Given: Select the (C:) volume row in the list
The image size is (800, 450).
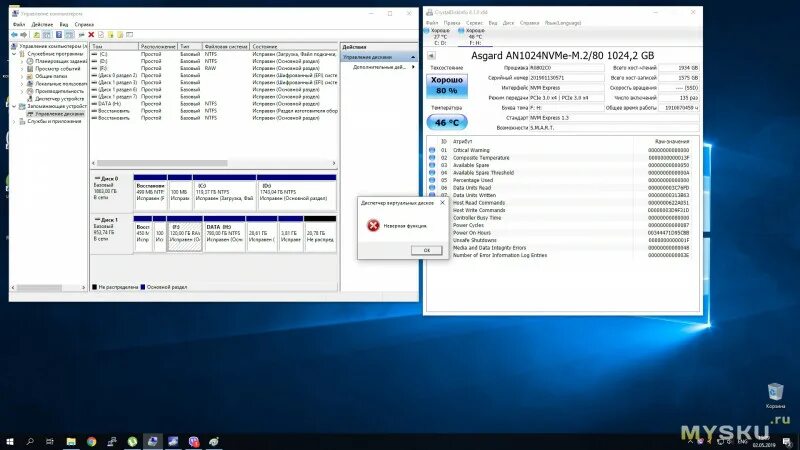Looking at the screenshot, I should tap(214, 54).
